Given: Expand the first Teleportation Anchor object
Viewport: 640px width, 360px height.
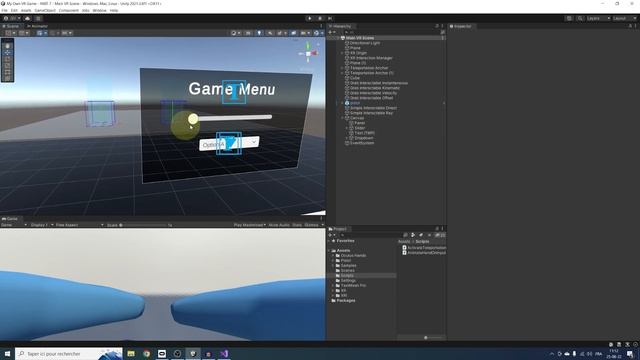Looking at the screenshot, I should (342, 68).
